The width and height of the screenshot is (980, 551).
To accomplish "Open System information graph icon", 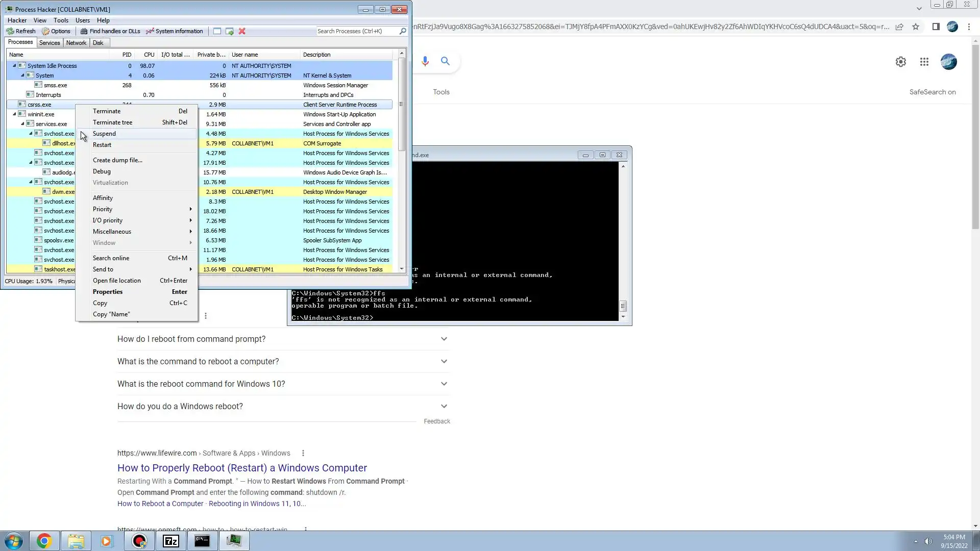I will click(x=150, y=31).
